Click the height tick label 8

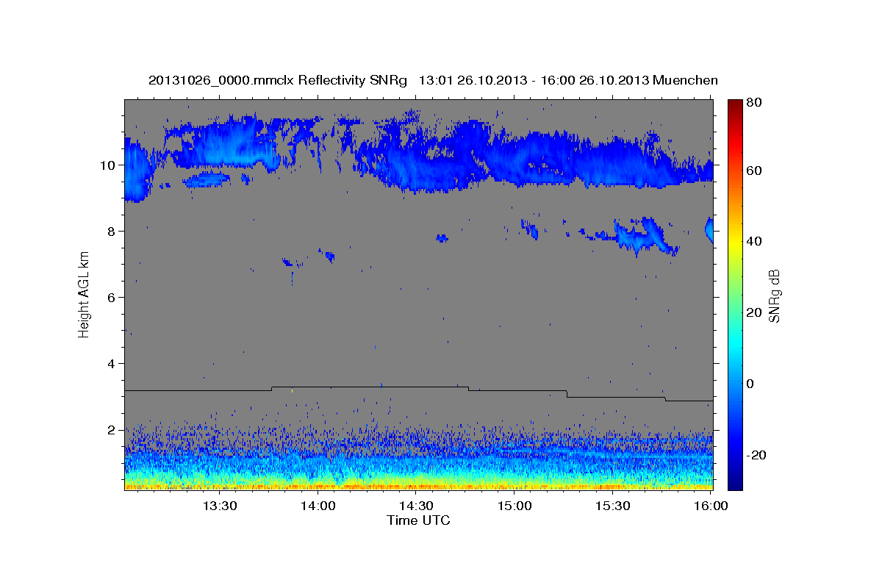click(113, 232)
